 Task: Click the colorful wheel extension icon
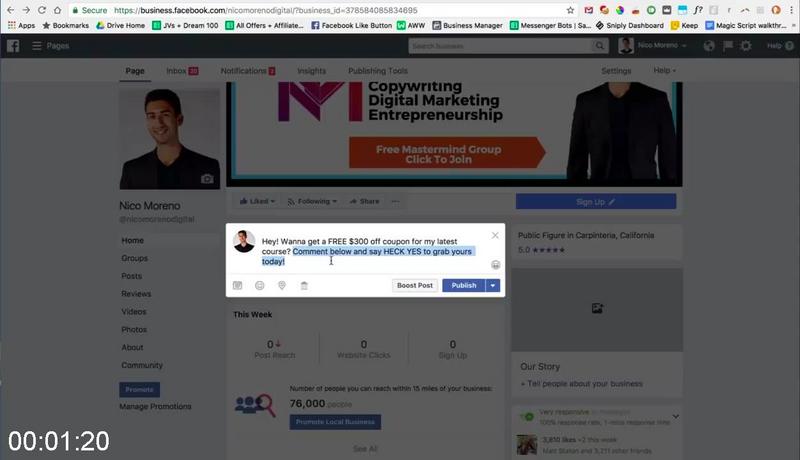pyautogui.click(x=620, y=10)
